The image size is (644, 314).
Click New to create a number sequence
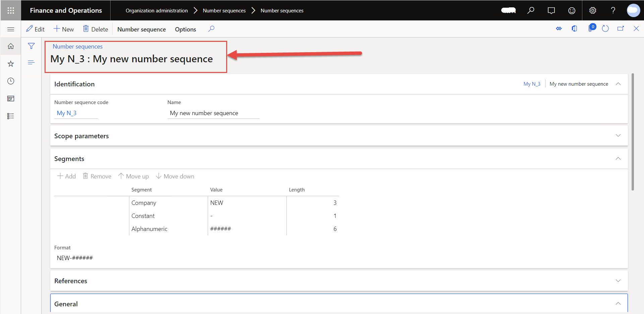[64, 29]
